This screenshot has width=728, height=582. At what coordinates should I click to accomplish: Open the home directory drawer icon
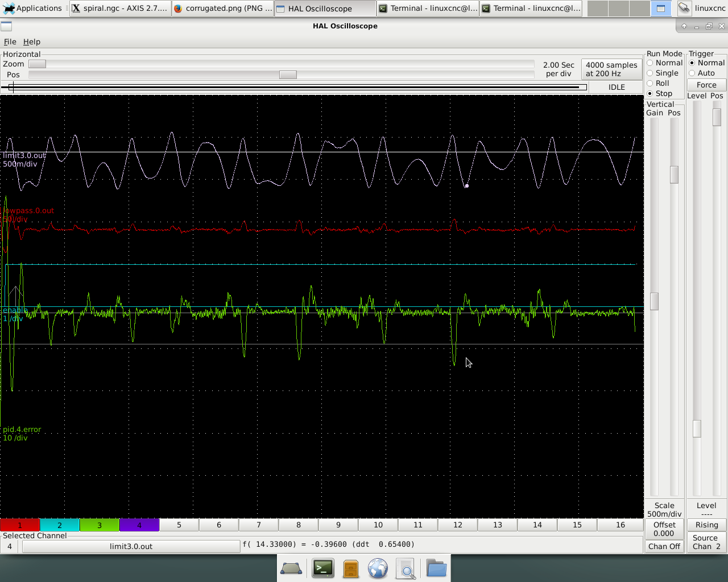click(351, 568)
